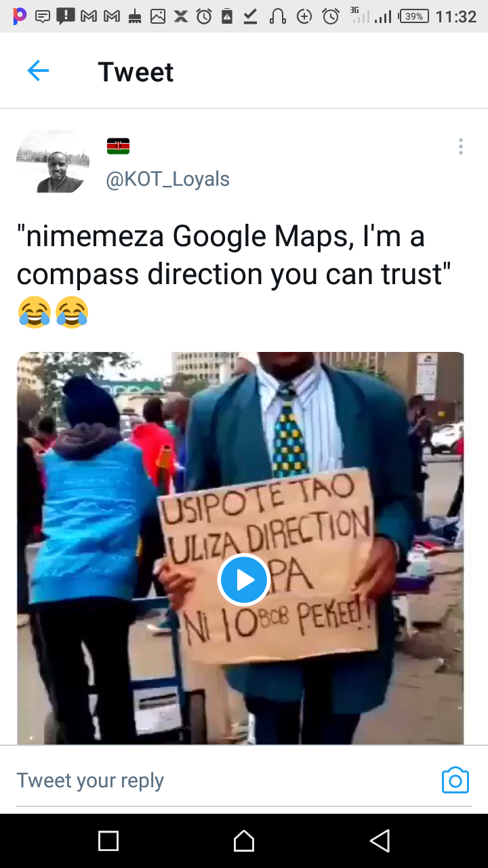
Task: Select the Tweet header title
Action: point(136,72)
